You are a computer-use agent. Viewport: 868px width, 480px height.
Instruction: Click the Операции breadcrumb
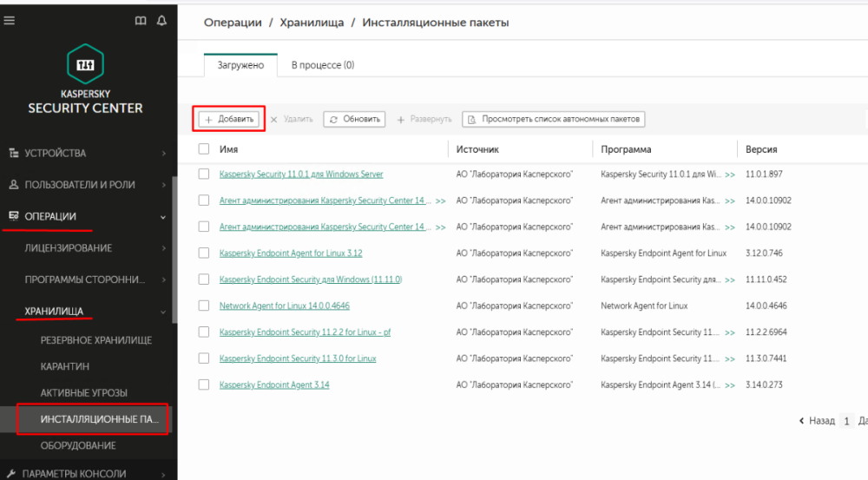pyautogui.click(x=233, y=23)
